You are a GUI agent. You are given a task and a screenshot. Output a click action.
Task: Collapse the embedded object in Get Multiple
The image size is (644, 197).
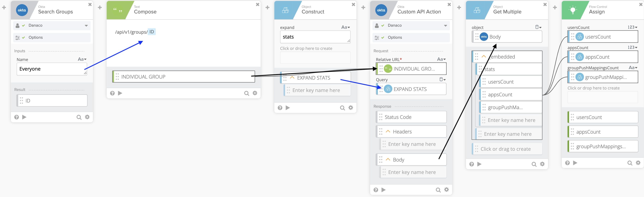tap(484, 57)
